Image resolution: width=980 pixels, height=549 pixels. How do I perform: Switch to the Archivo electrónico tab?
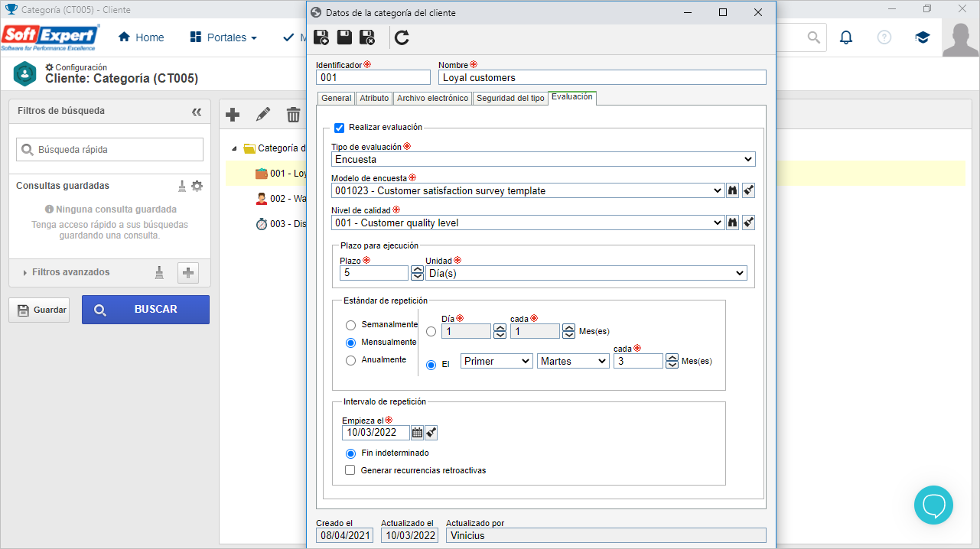432,99
